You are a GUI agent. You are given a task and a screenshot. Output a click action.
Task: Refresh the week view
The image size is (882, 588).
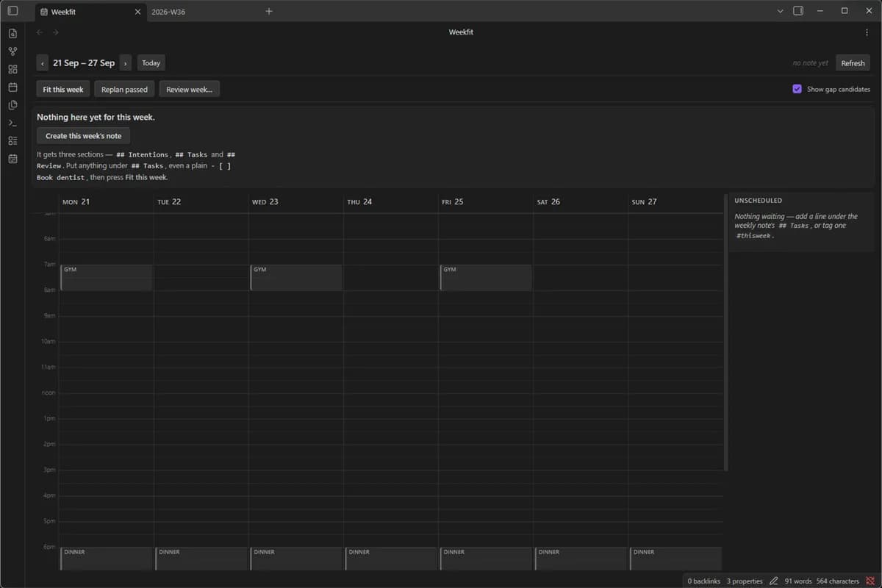853,63
